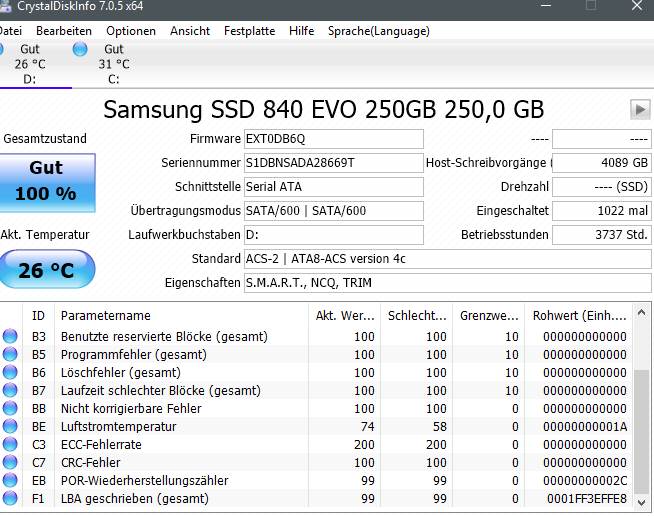This screenshot has height=516, width=654.
Task: Click the empty top-right info field
Action: tap(601, 138)
